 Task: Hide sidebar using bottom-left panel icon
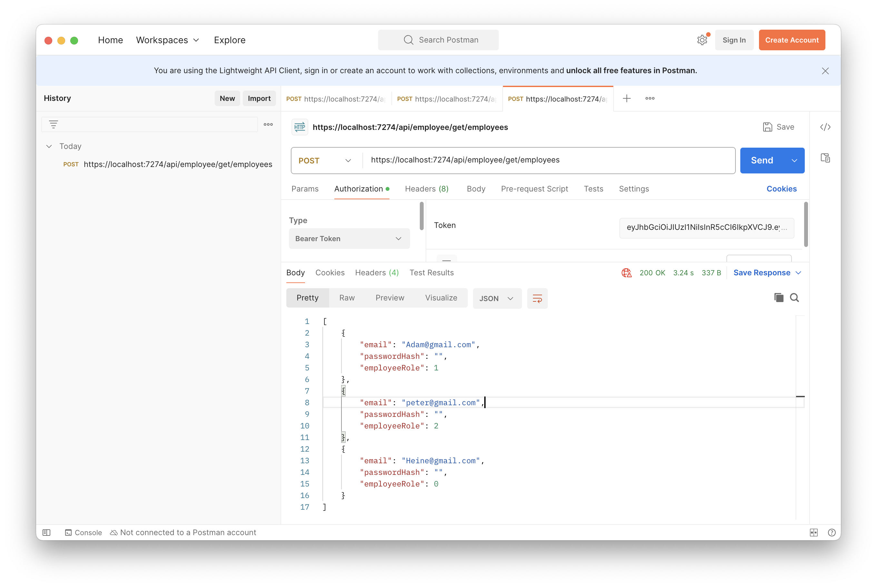tap(46, 533)
